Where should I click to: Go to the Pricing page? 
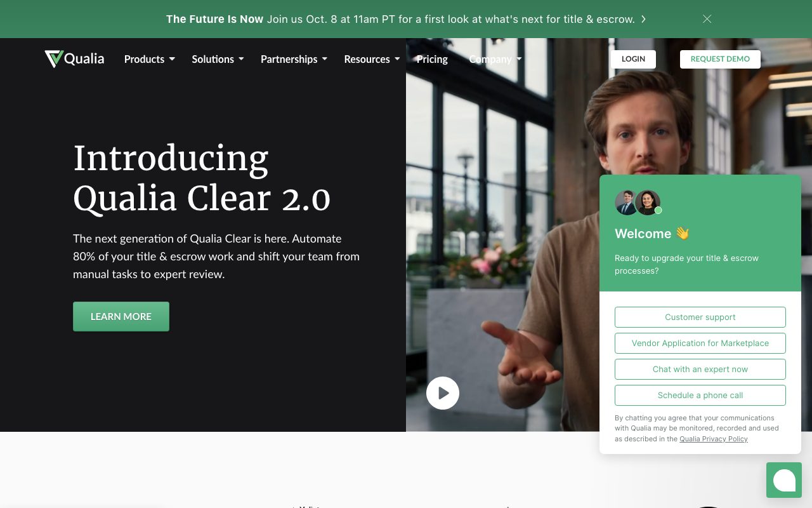(432, 59)
